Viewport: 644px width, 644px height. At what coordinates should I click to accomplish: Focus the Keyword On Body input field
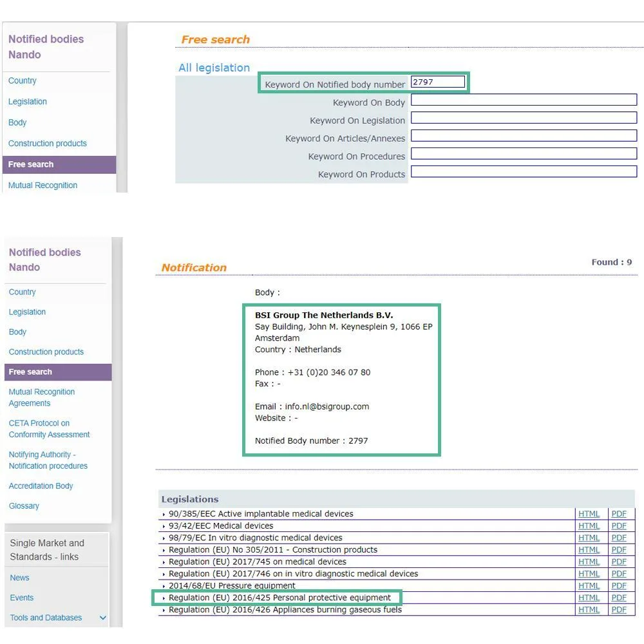(524, 99)
